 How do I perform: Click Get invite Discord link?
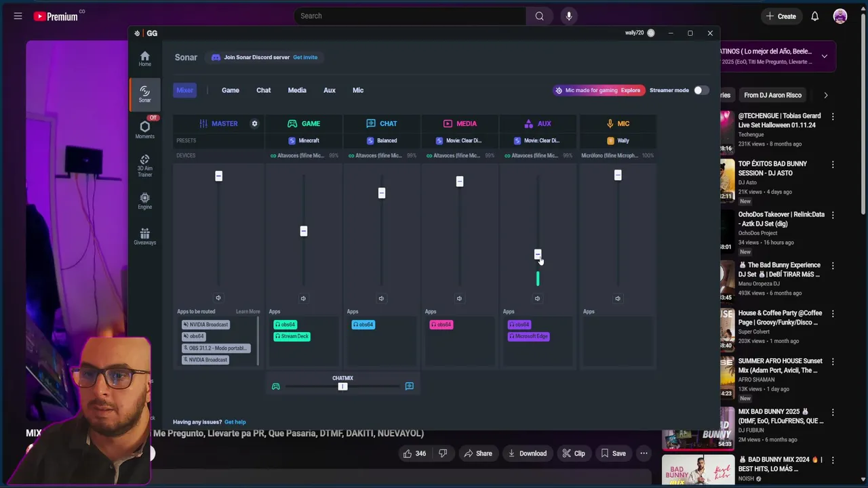(x=305, y=58)
